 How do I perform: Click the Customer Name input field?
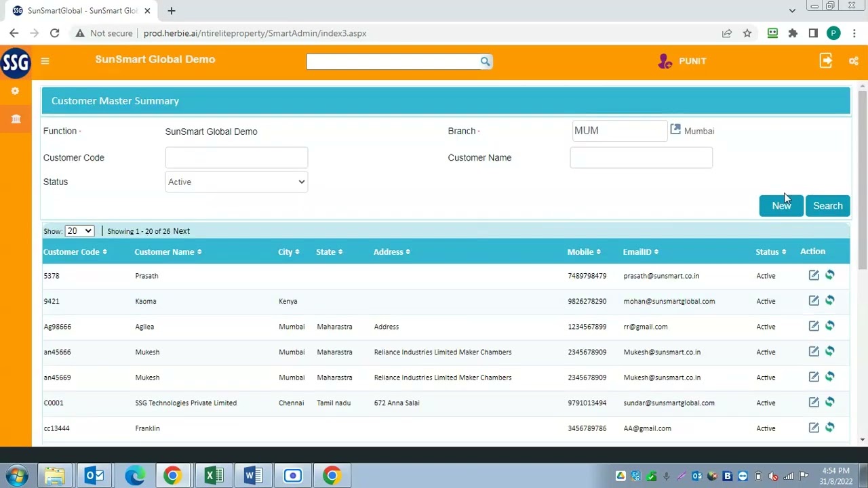641,158
